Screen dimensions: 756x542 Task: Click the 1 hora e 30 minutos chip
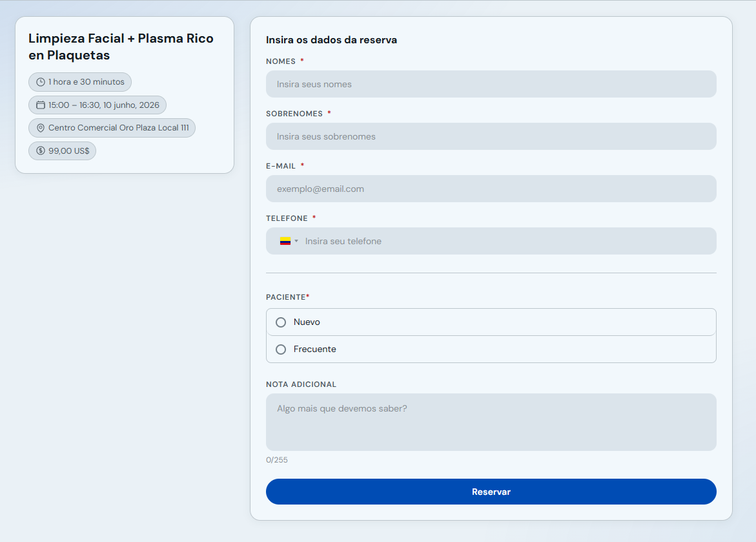(x=80, y=82)
